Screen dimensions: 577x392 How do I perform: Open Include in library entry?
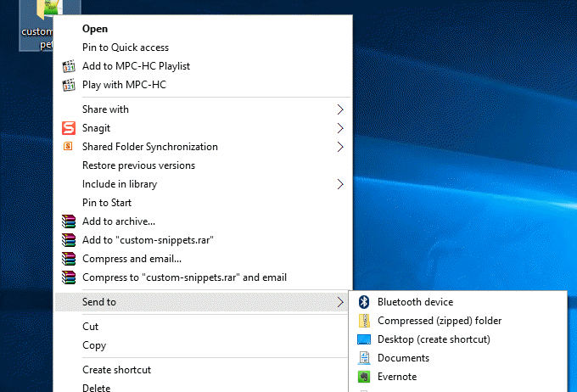[203, 184]
